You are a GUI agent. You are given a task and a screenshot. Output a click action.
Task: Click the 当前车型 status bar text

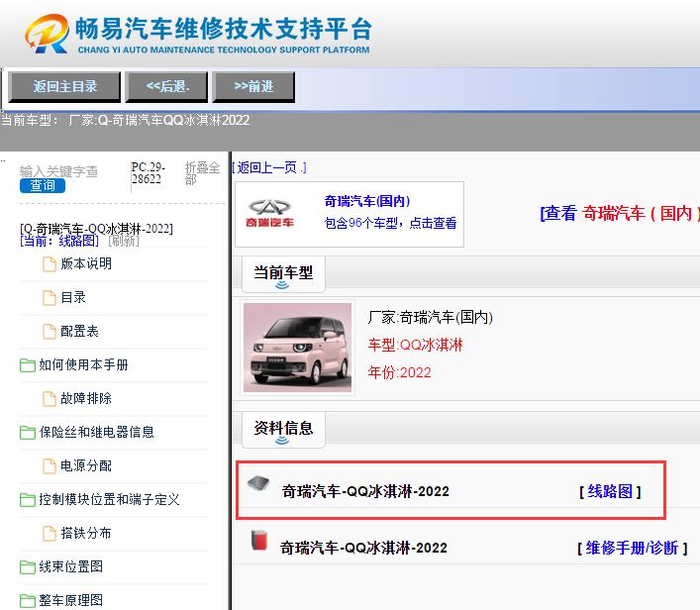(126, 120)
